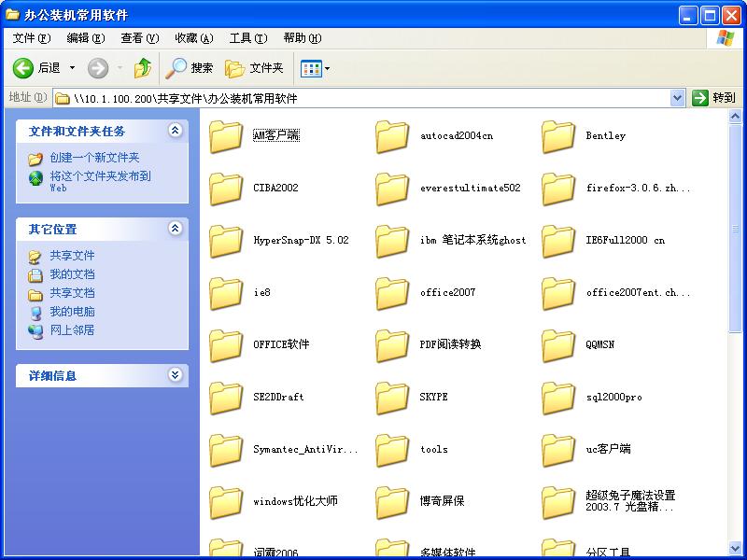Screen dimensions: 747x560
Task: Click the 转到 go button
Action: pos(714,98)
